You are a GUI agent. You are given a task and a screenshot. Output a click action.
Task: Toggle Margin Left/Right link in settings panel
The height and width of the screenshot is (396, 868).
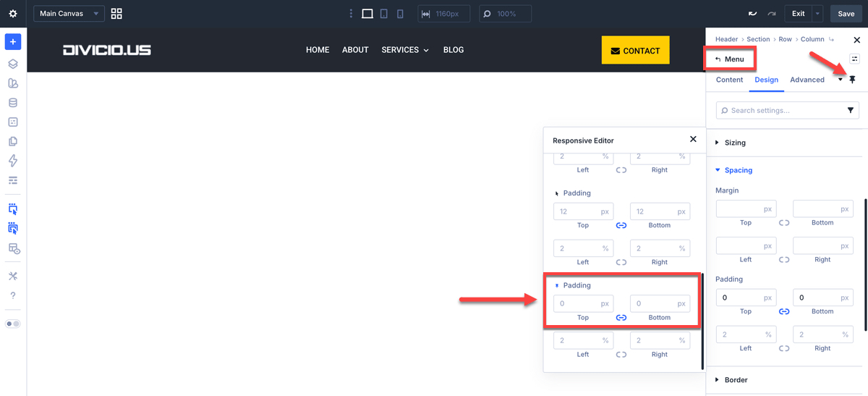pyautogui.click(x=784, y=259)
